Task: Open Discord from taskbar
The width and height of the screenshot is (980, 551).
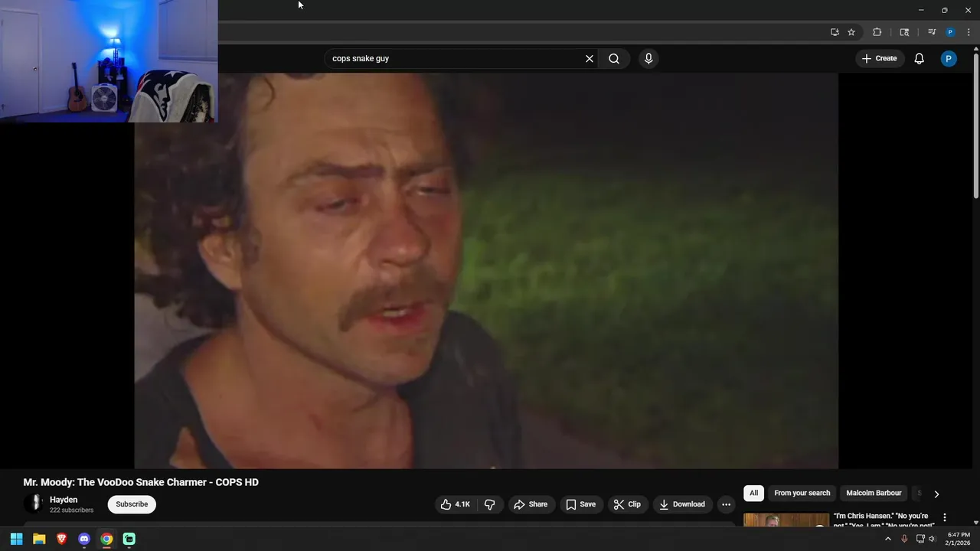Action: point(84,539)
